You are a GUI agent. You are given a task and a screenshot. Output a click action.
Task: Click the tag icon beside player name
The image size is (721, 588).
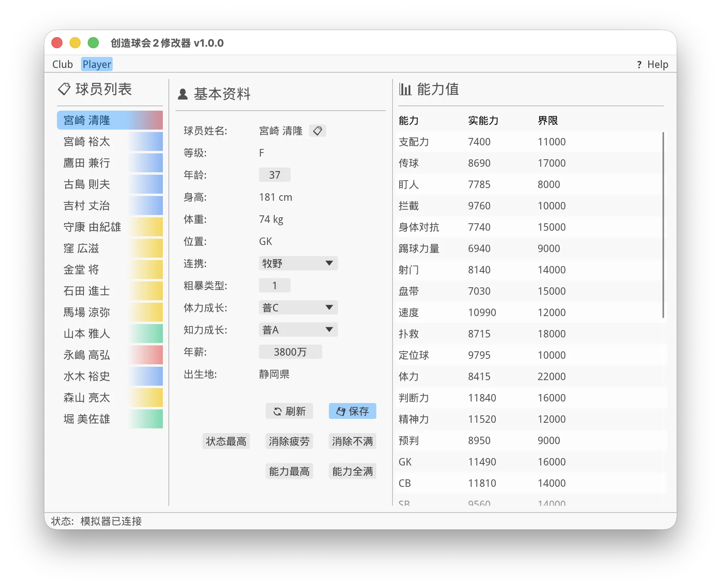click(317, 131)
